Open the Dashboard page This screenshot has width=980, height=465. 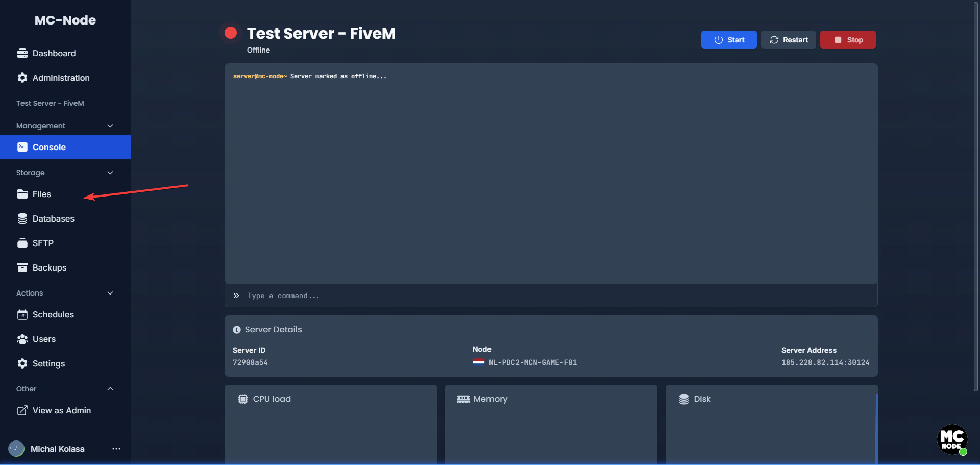[65, 53]
